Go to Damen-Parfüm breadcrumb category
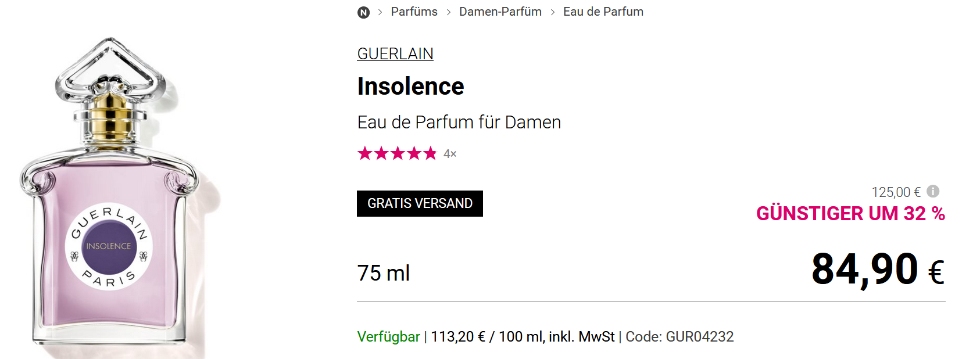The height and width of the screenshot is (359, 980). click(x=500, y=12)
